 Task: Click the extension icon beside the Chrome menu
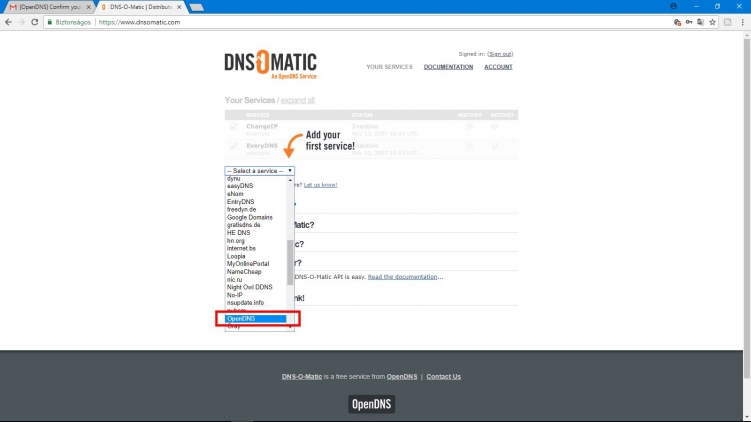pyautogui.click(x=728, y=22)
